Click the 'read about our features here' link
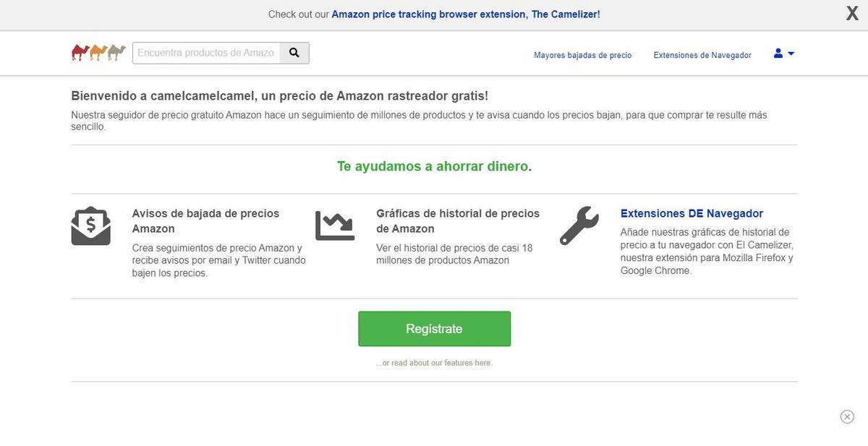 [x=434, y=363]
